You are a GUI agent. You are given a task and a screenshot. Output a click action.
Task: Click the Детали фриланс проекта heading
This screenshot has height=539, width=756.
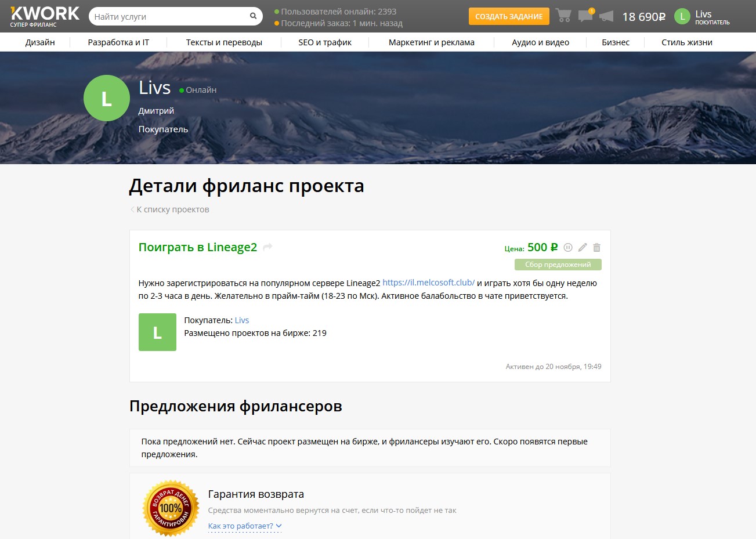pyautogui.click(x=247, y=186)
